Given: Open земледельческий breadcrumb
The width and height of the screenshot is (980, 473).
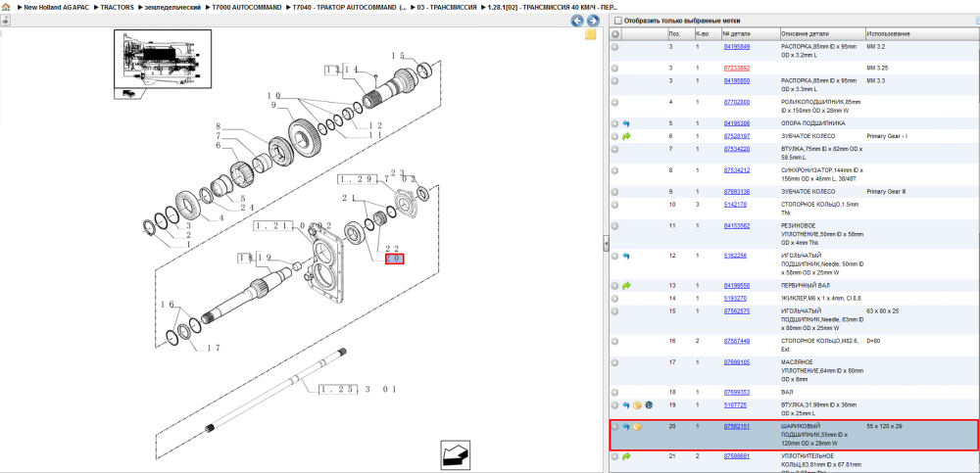Looking at the screenshot, I should coord(171,7).
